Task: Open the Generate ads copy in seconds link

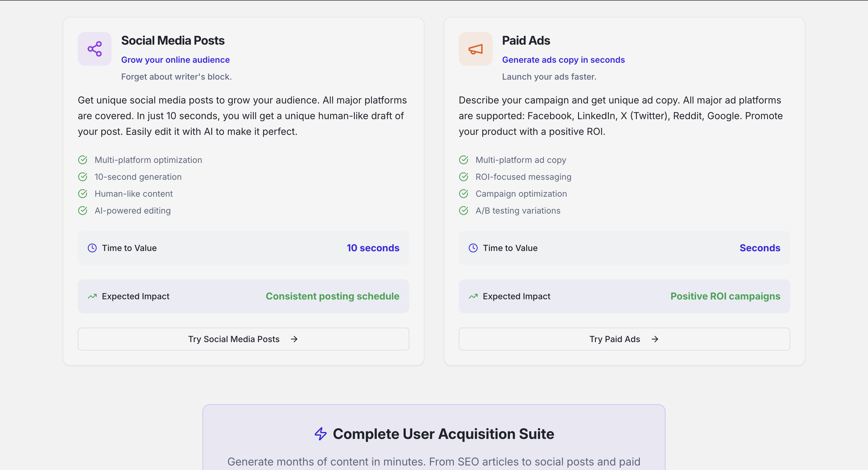Action: pyautogui.click(x=563, y=60)
